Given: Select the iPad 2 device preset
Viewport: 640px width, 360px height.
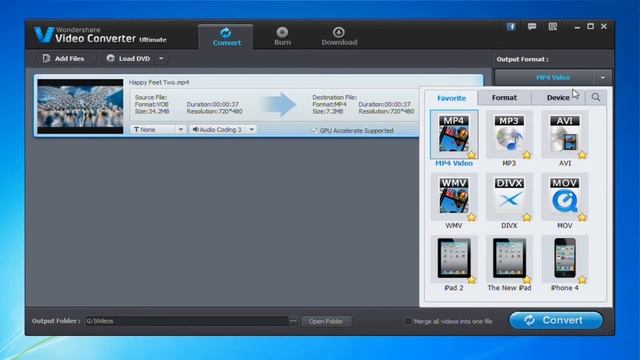Looking at the screenshot, I should tap(454, 259).
